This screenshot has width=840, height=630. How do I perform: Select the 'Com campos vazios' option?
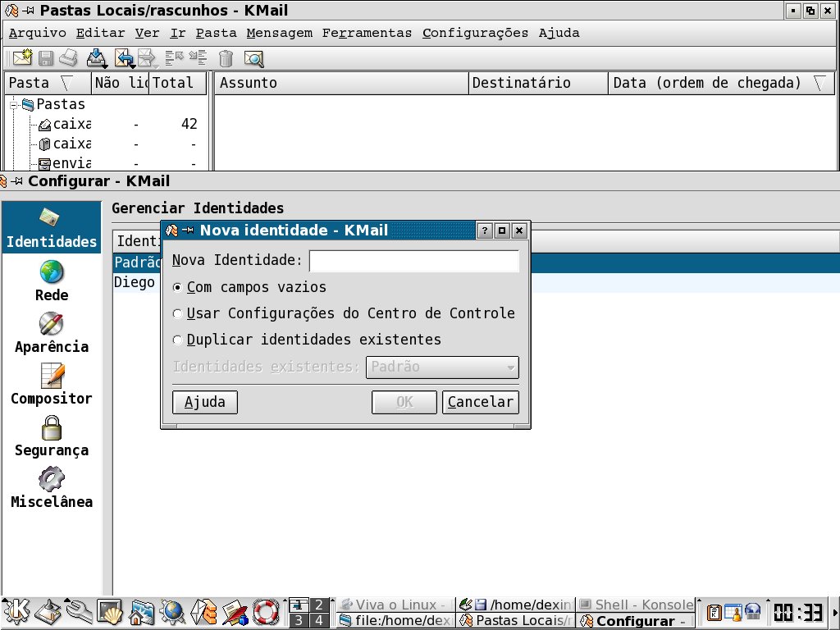pyautogui.click(x=178, y=288)
